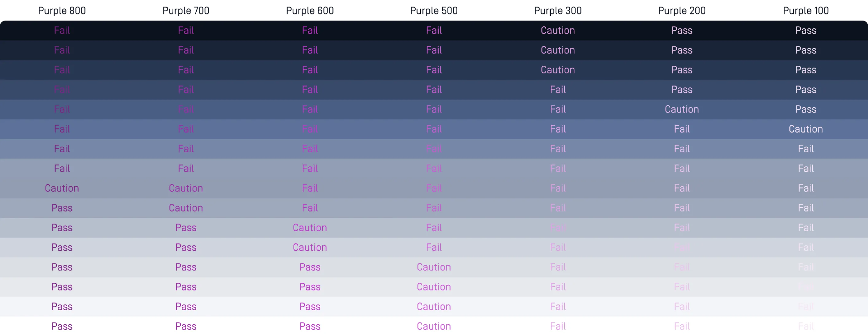Select the bottommost Pass cell under Purple 600
The height and width of the screenshot is (336, 868).
click(310, 326)
